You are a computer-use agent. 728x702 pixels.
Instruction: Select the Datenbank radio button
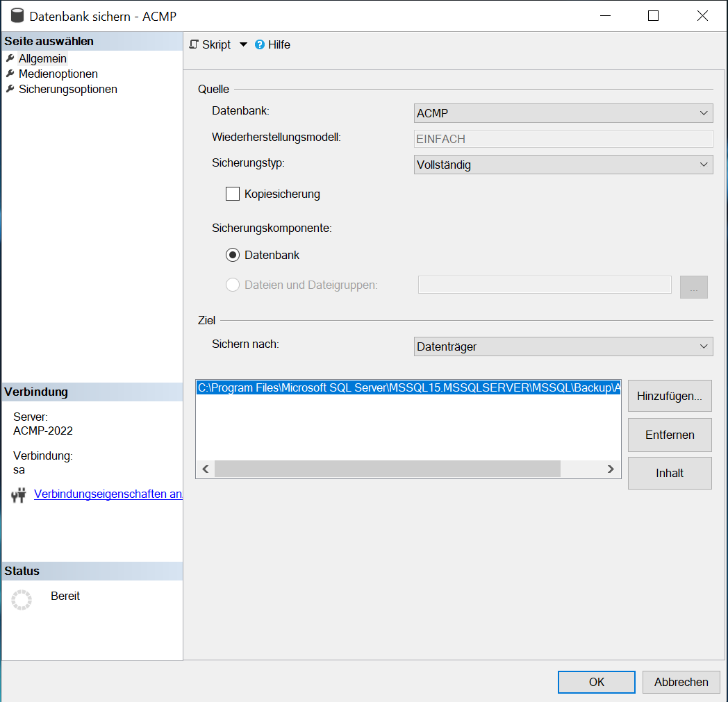233,255
